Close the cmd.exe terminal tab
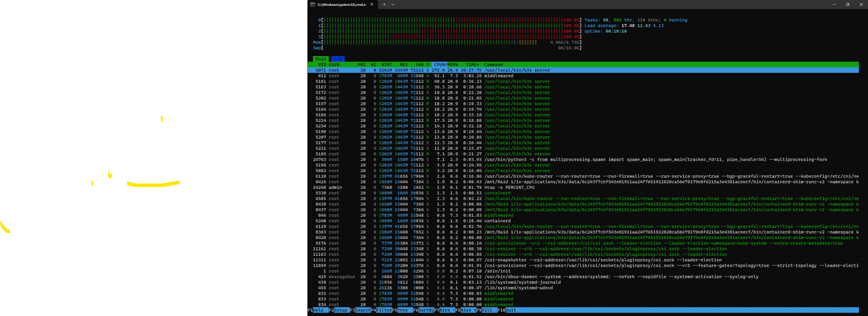This screenshot has height=316, width=868. pyautogui.click(x=372, y=5)
